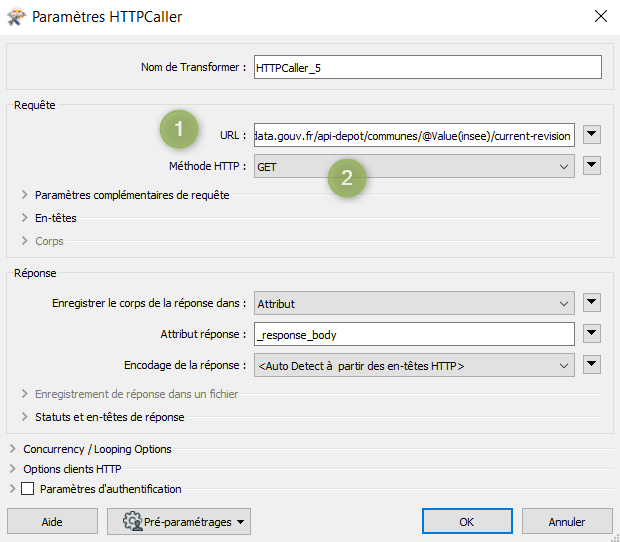620x542 pixels.
Task: Open arrow menu beside Attribut réponse field
Action: tap(592, 333)
